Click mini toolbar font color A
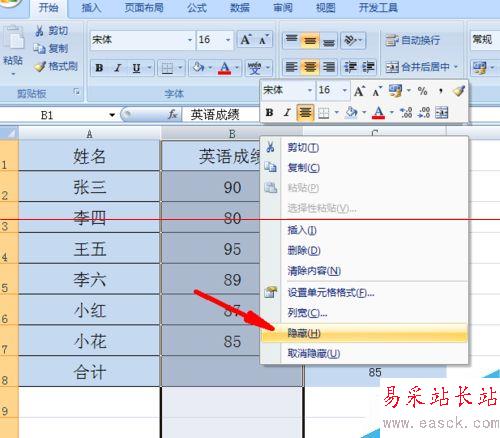 pos(378,113)
